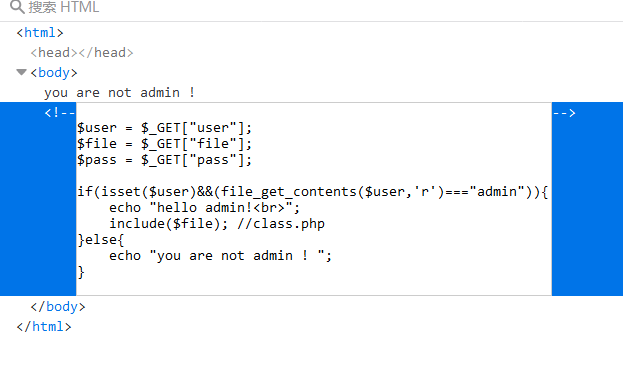
Task: Select the opening body tag
Action: [54, 73]
